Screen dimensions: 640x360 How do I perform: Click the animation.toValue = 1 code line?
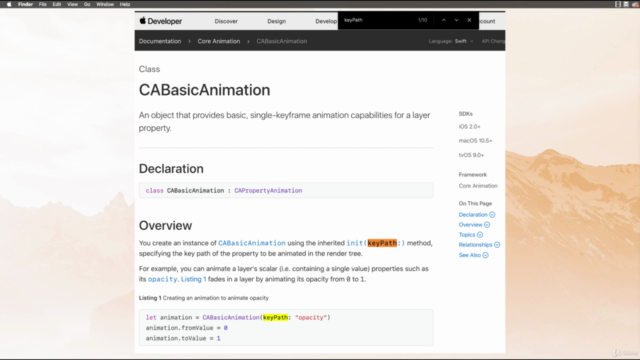[183, 338]
